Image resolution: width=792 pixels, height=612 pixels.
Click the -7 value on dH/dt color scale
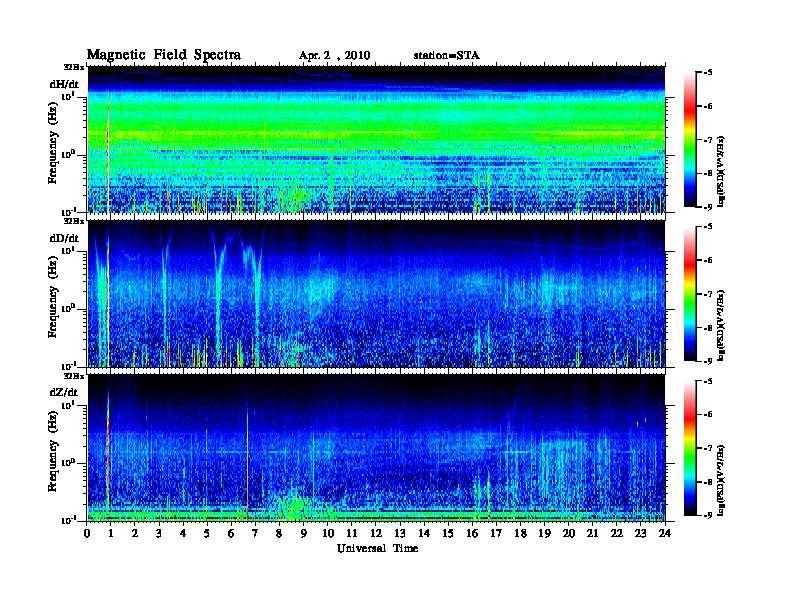click(x=707, y=140)
